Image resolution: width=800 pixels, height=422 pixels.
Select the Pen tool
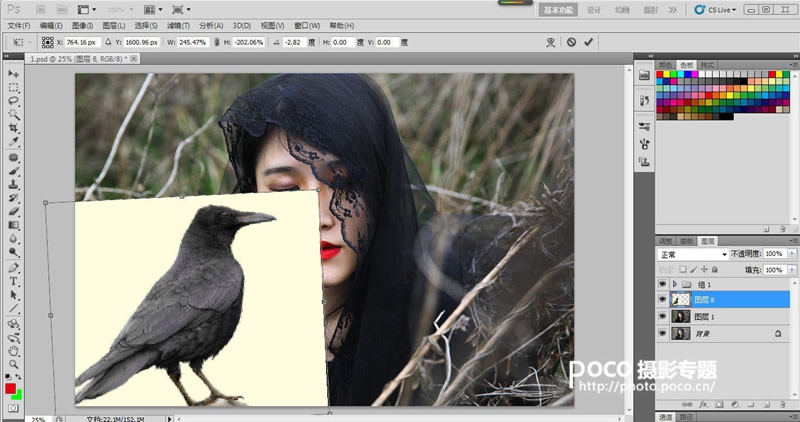(13, 268)
